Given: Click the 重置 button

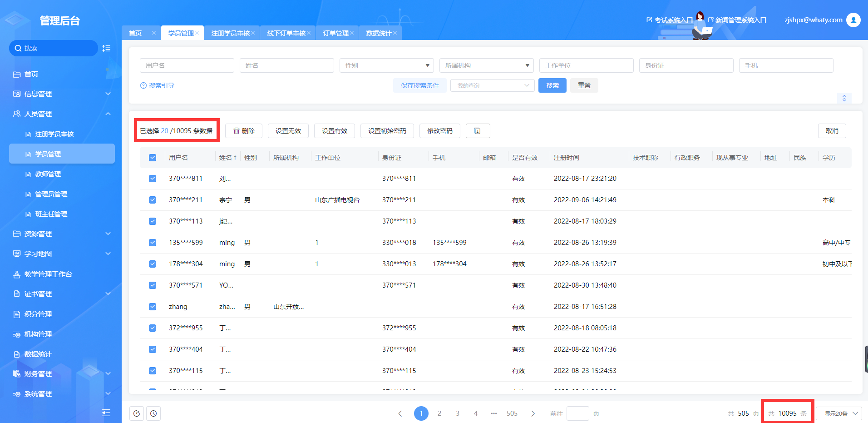Looking at the screenshot, I should [584, 85].
